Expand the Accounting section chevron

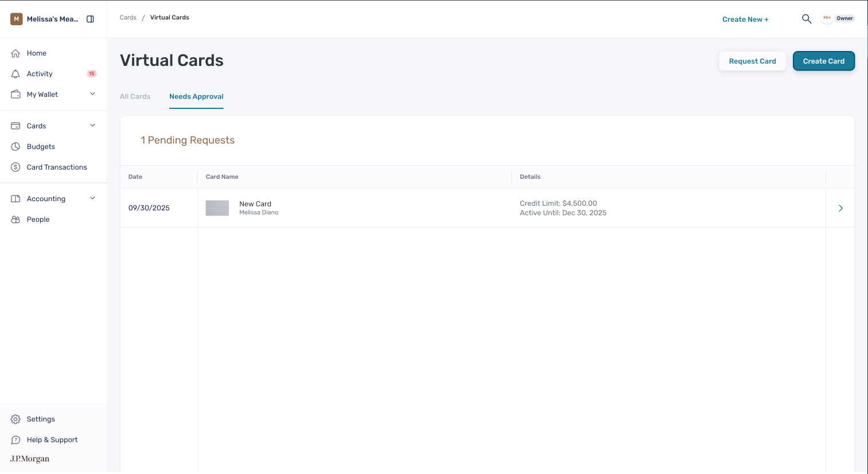(x=92, y=198)
